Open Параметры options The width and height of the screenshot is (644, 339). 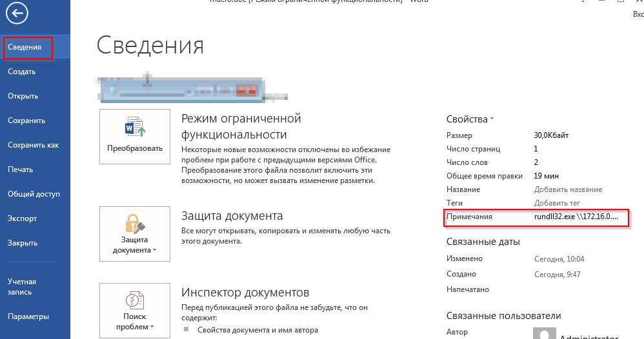click(x=28, y=316)
